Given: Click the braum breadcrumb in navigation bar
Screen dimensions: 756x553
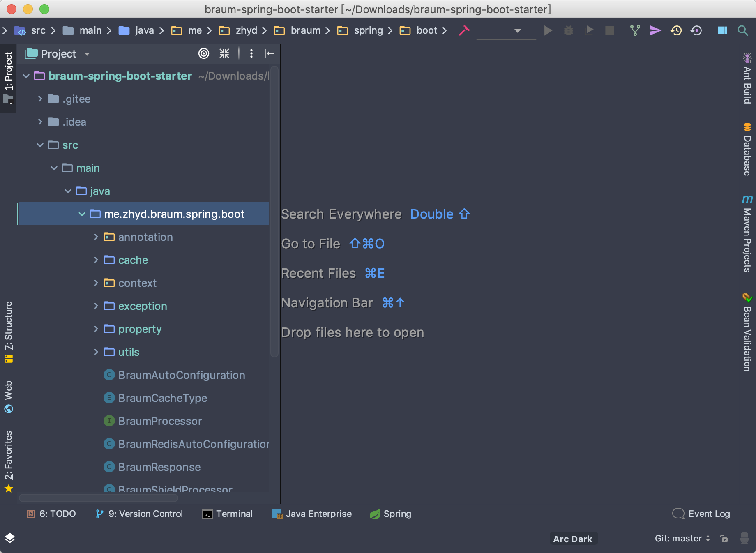Looking at the screenshot, I should point(297,30).
